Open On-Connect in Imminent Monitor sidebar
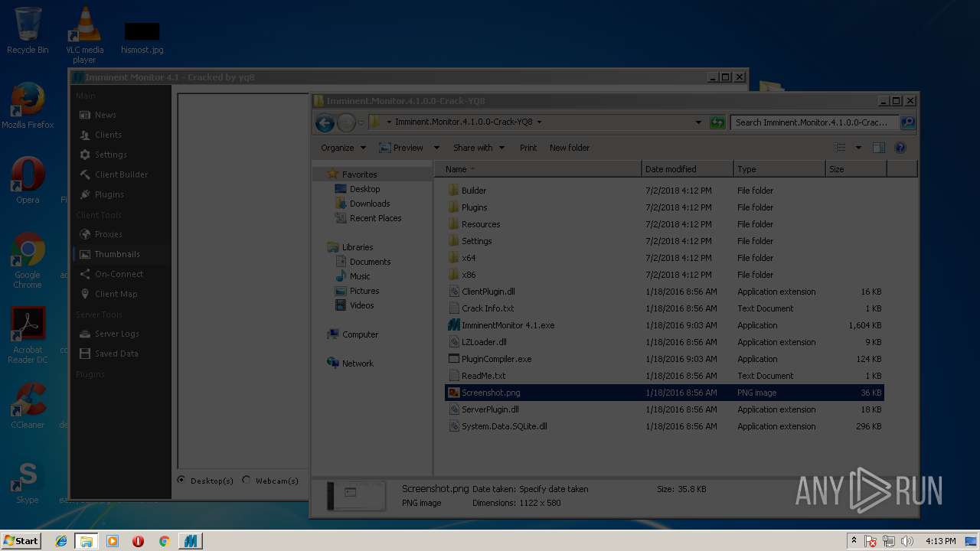This screenshot has width=980, height=551. [x=119, y=274]
